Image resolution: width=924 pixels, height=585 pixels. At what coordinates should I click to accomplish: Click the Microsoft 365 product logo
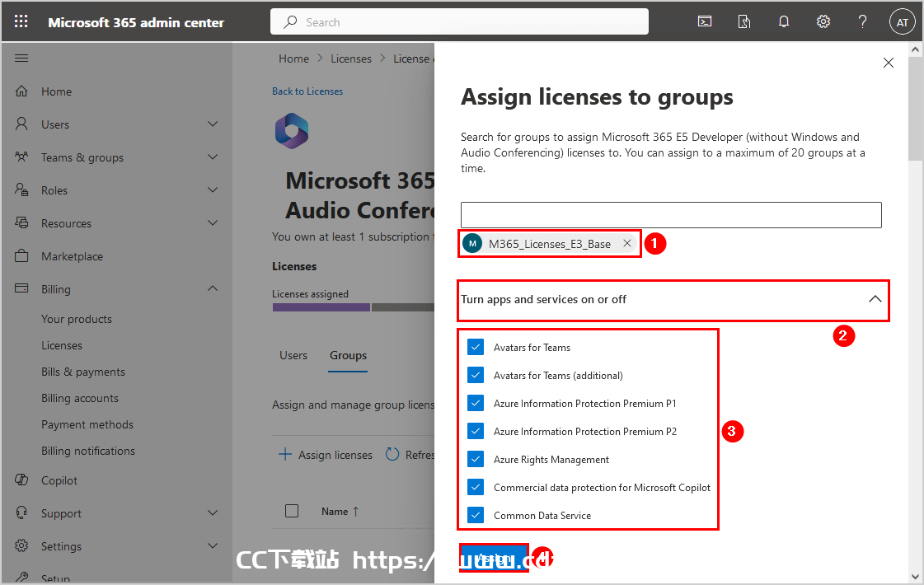point(292,131)
